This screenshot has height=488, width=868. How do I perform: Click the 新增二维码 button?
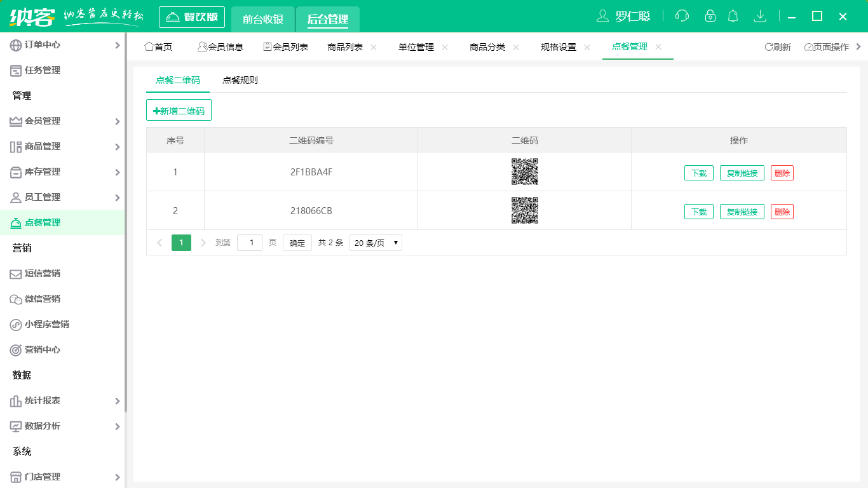click(x=179, y=111)
